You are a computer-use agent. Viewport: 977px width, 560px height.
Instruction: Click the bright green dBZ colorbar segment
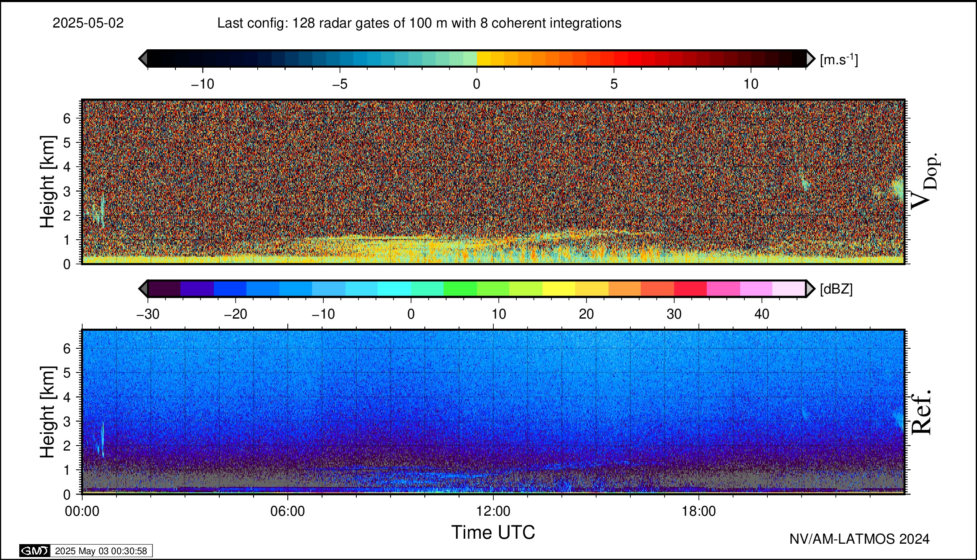(x=460, y=289)
